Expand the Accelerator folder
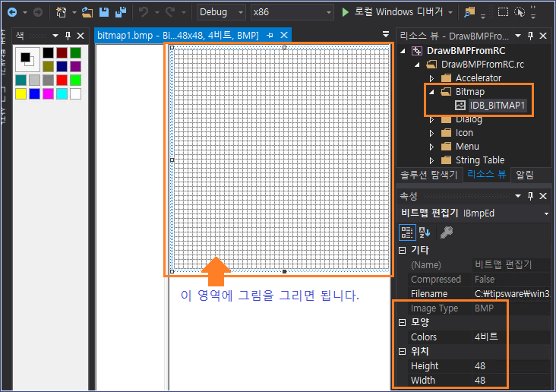Screen dimensions: 556x392 431,78
